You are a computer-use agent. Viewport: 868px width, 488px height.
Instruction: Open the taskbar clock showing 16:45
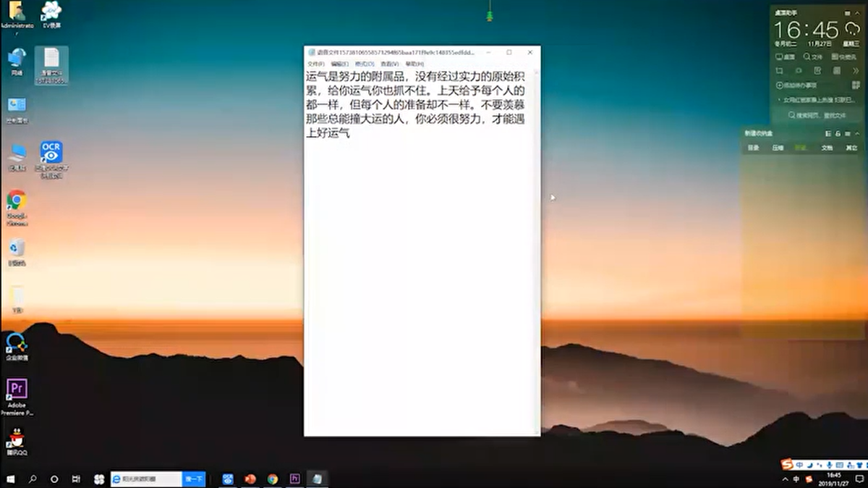coord(834,479)
